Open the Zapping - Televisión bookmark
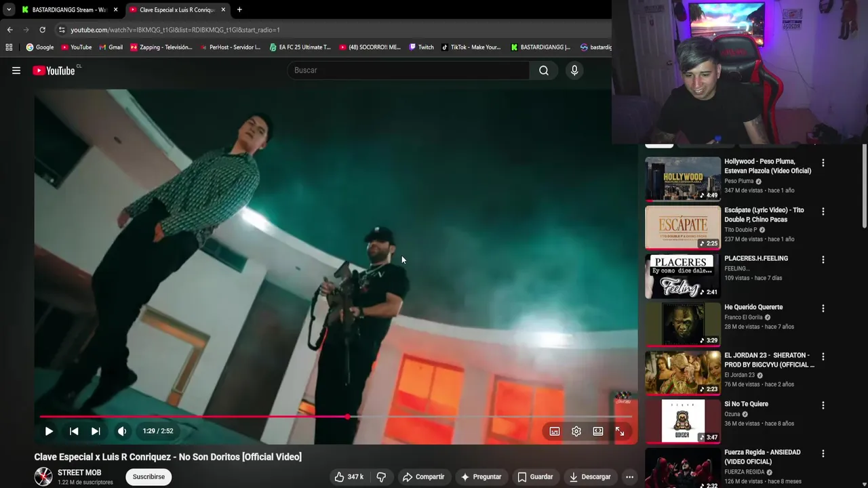 pyautogui.click(x=161, y=47)
